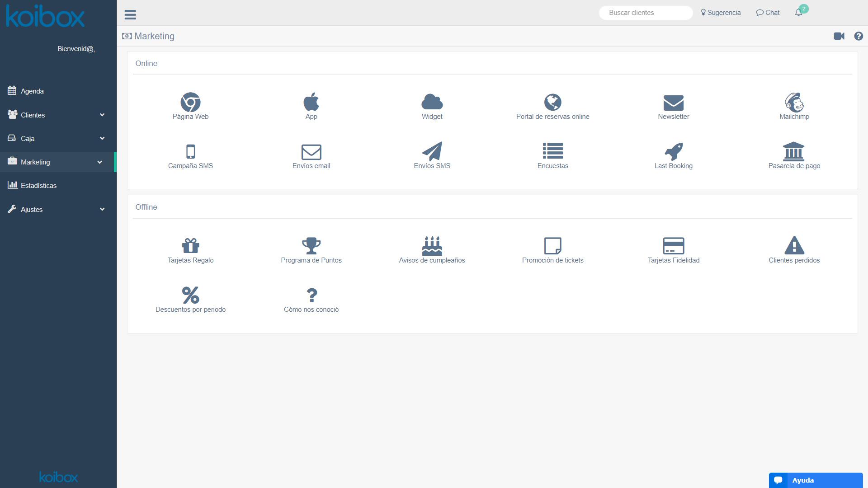This screenshot has width=868, height=488.
Task: Open the Mailchimp integration
Action: tap(794, 106)
